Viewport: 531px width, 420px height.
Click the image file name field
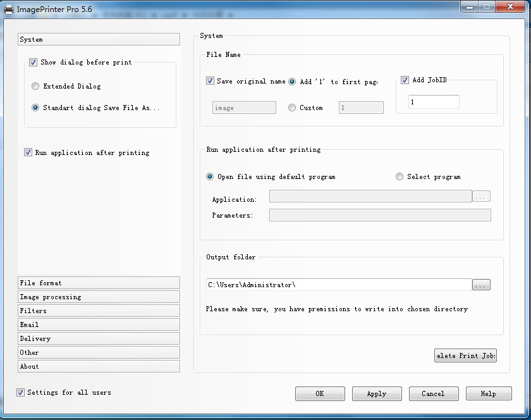click(x=244, y=108)
